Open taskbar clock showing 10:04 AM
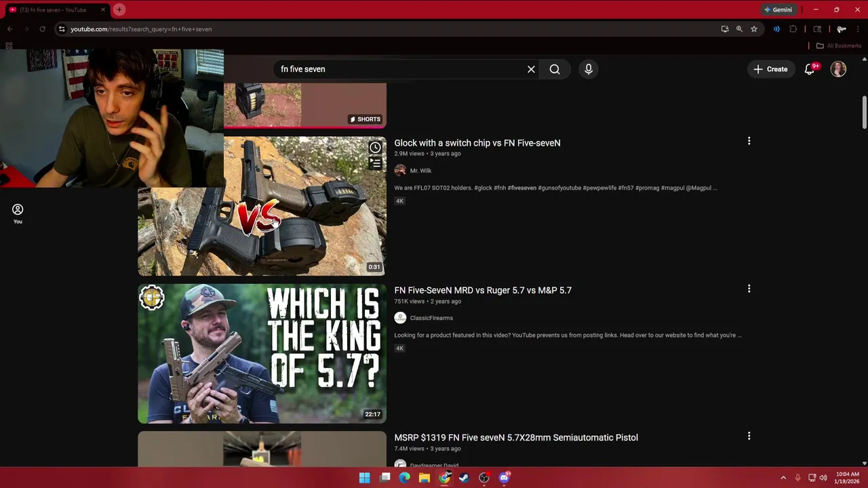The height and width of the screenshot is (488, 868). [x=848, y=478]
